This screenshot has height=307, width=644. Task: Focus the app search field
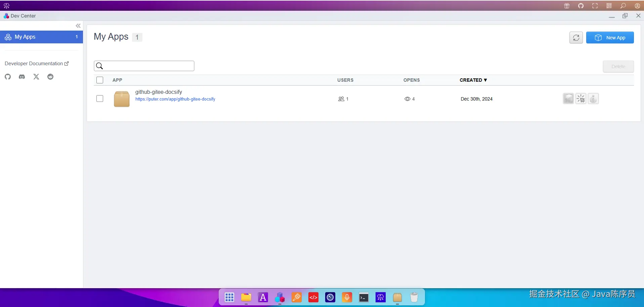coord(144,66)
